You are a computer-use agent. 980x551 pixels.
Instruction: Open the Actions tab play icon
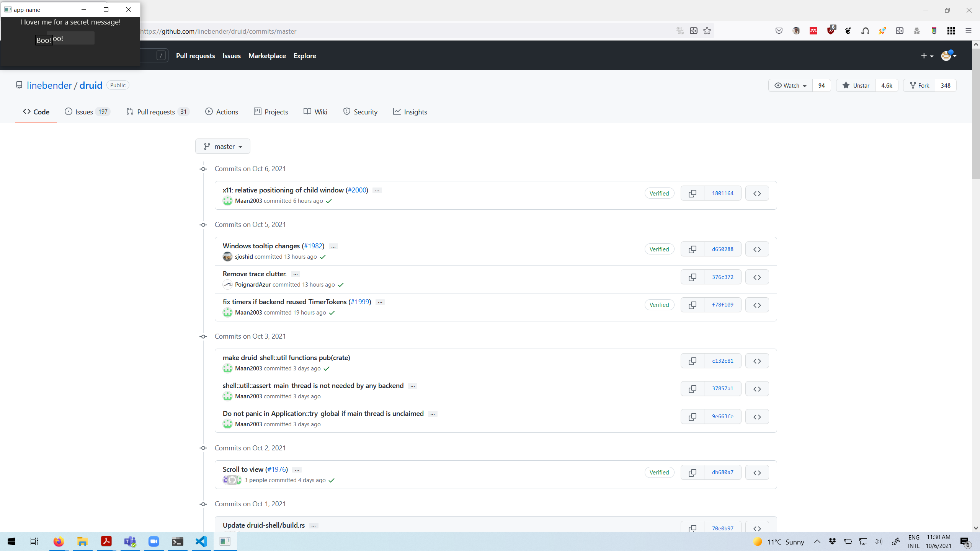click(209, 112)
